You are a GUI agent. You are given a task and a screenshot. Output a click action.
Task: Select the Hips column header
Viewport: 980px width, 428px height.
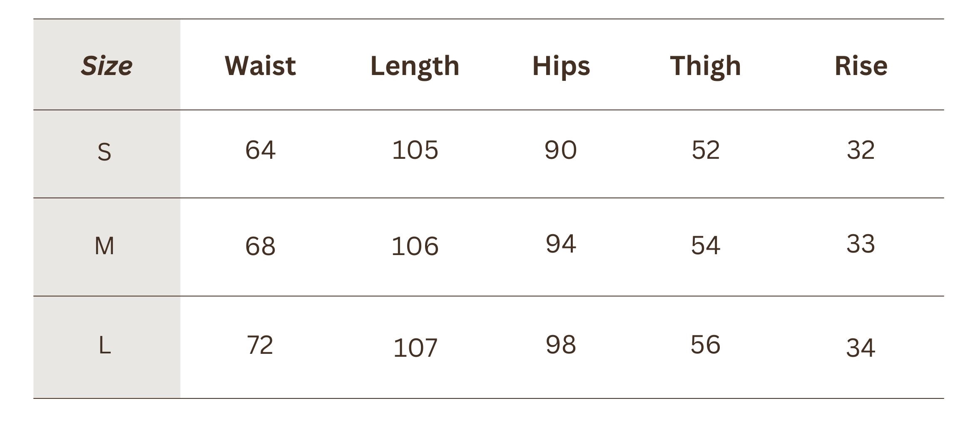(561, 66)
